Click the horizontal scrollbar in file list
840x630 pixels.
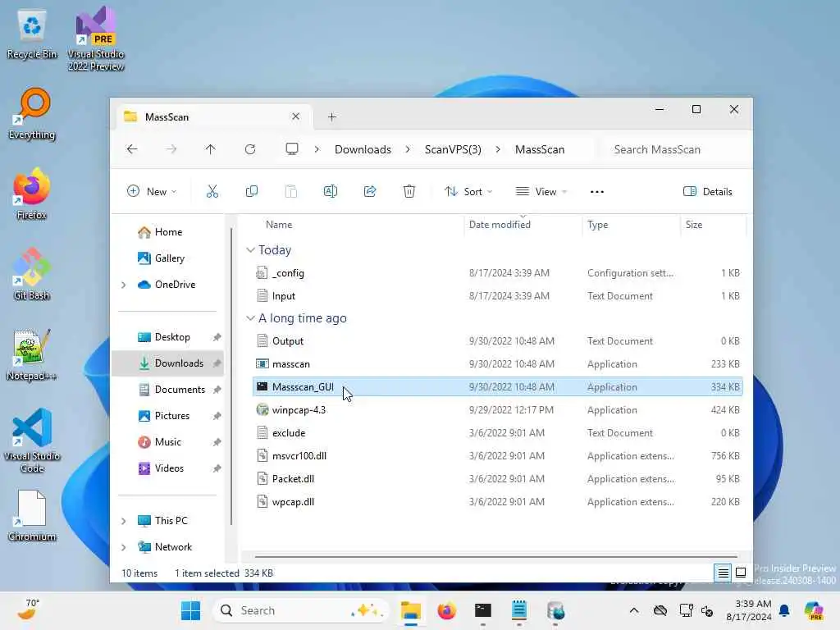click(496, 557)
